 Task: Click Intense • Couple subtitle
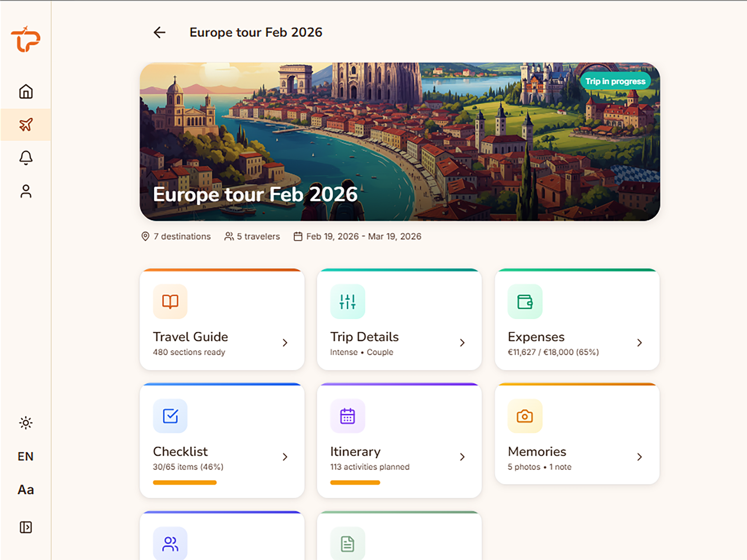[362, 352]
